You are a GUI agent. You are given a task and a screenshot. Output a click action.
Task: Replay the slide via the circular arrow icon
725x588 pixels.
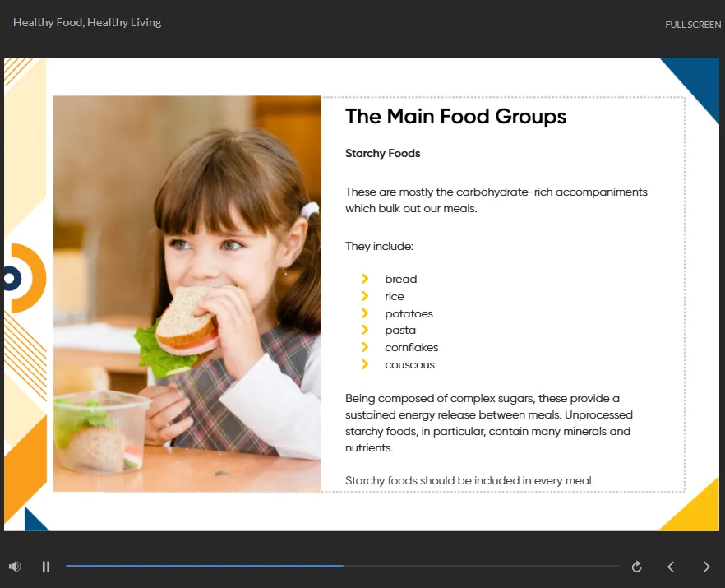point(636,566)
